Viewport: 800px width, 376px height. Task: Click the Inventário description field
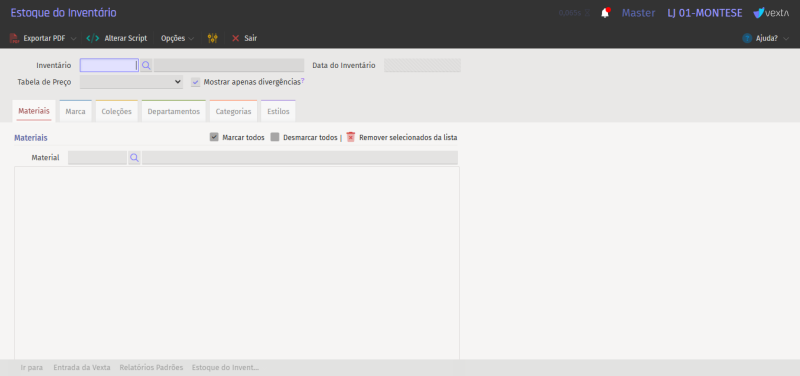click(x=229, y=65)
